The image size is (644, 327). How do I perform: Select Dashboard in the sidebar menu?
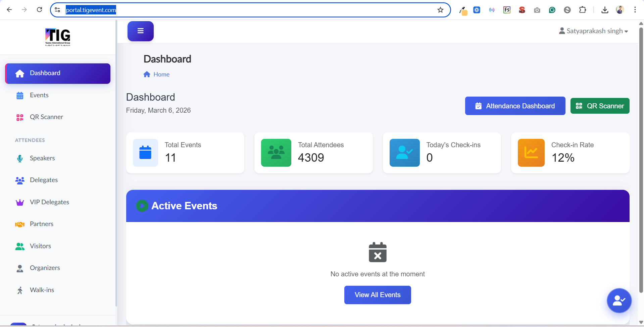click(45, 73)
